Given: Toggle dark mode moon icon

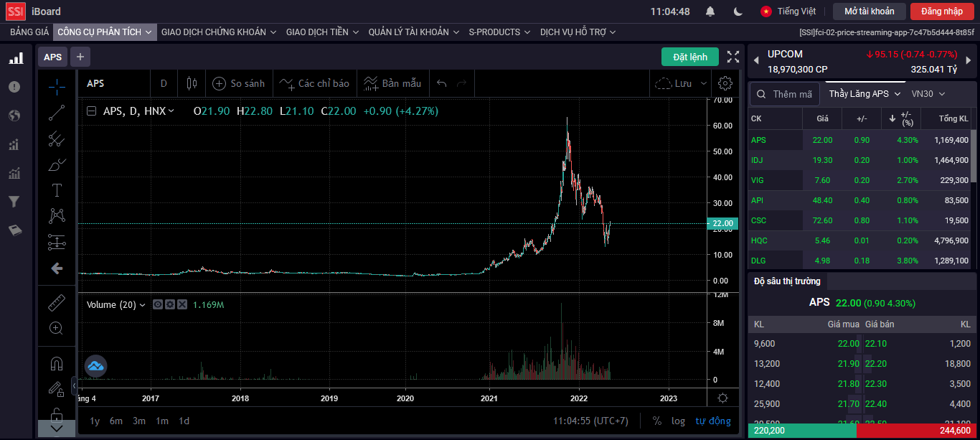Looking at the screenshot, I should (x=738, y=11).
